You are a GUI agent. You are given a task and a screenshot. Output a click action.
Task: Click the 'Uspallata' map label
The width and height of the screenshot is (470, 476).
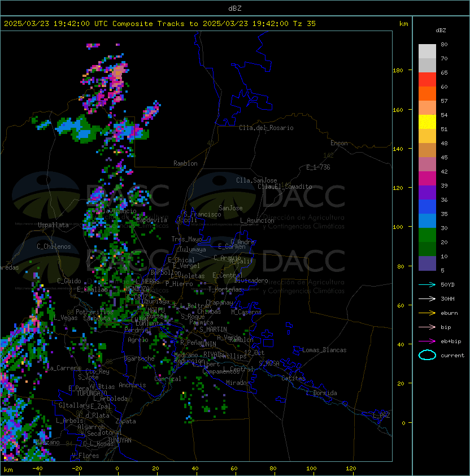point(53,225)
